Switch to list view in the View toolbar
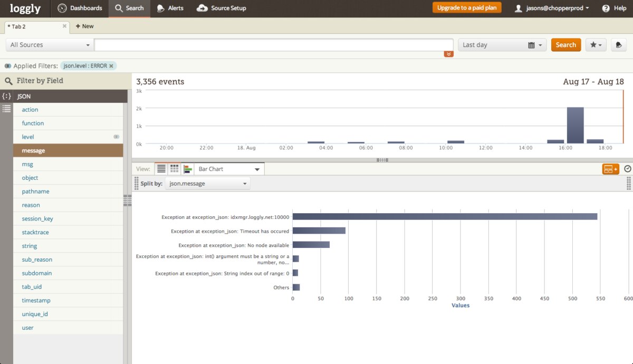 pos(161,168)
